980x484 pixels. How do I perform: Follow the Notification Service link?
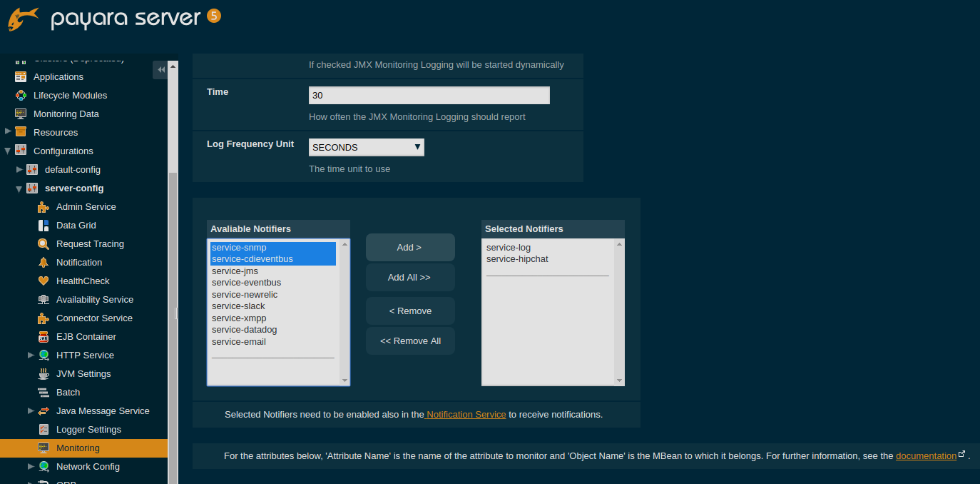(466, 414)
